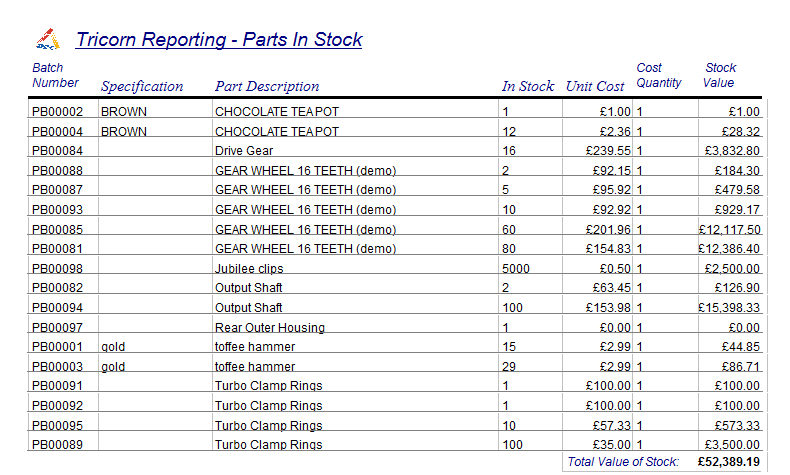Click the 5000 in-stock quantity cell
790x475 pixels.
point(516,269)
